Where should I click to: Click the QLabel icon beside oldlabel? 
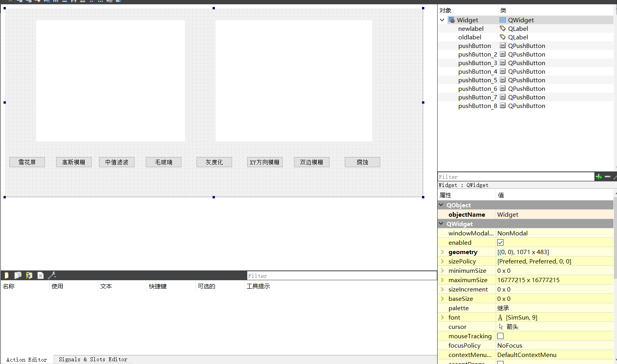tap(503, 37)
